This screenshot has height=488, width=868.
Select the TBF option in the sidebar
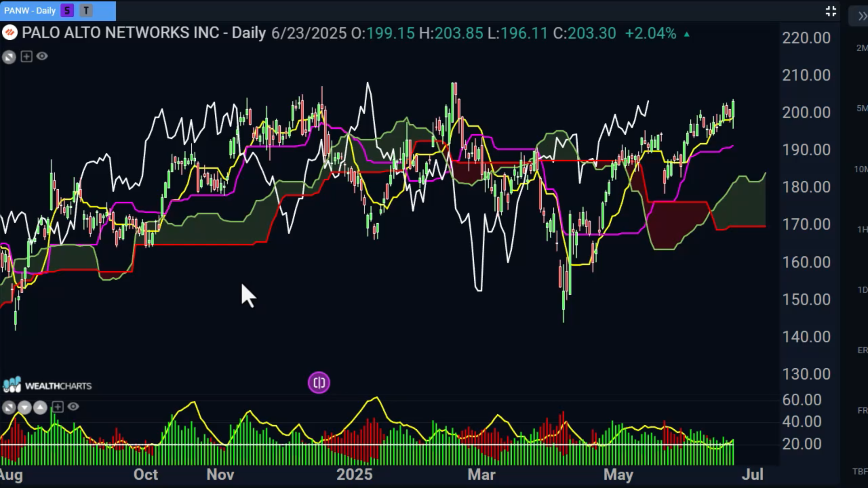(860, 471)
